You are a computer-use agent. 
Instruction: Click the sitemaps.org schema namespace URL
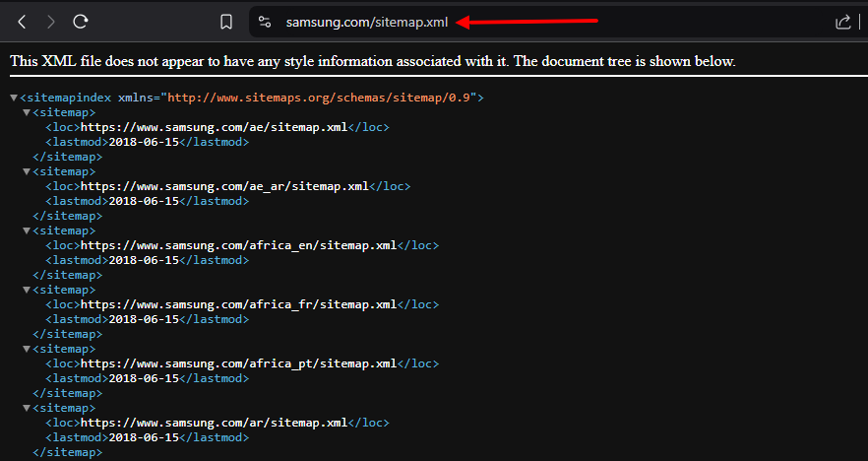click(x=319, y=98)
